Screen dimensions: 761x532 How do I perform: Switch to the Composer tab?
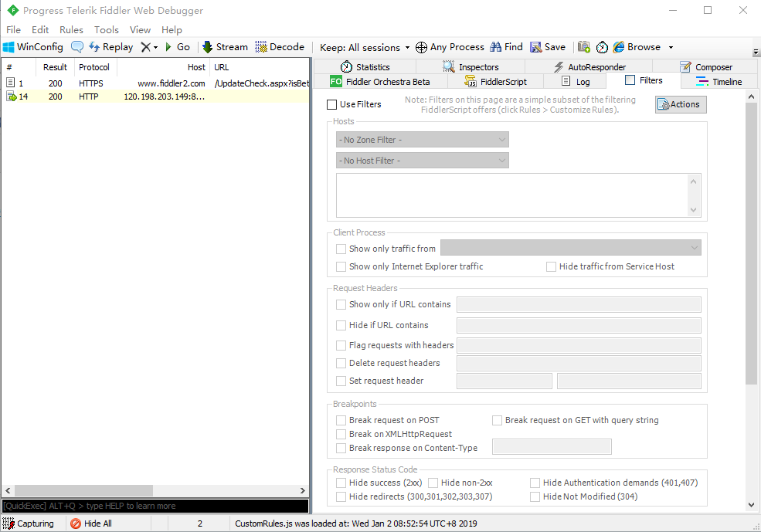pyautogui.click(x=705, y=67)
